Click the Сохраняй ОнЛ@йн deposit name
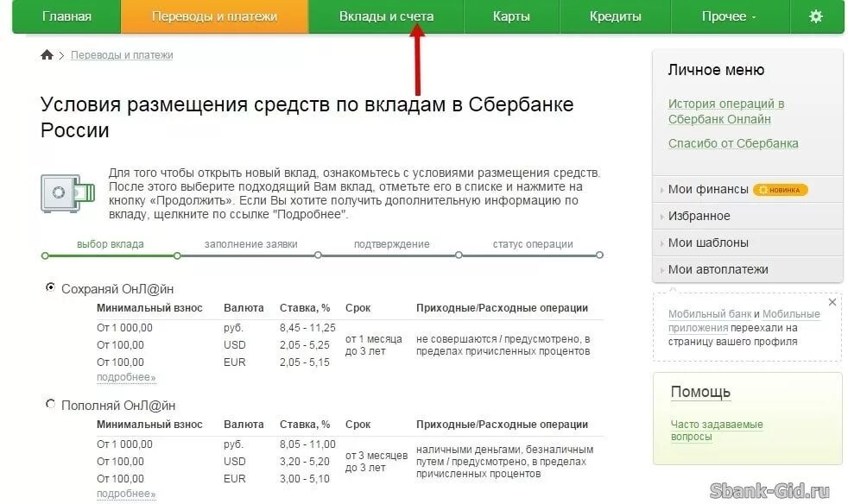 (x=117, y=289)
